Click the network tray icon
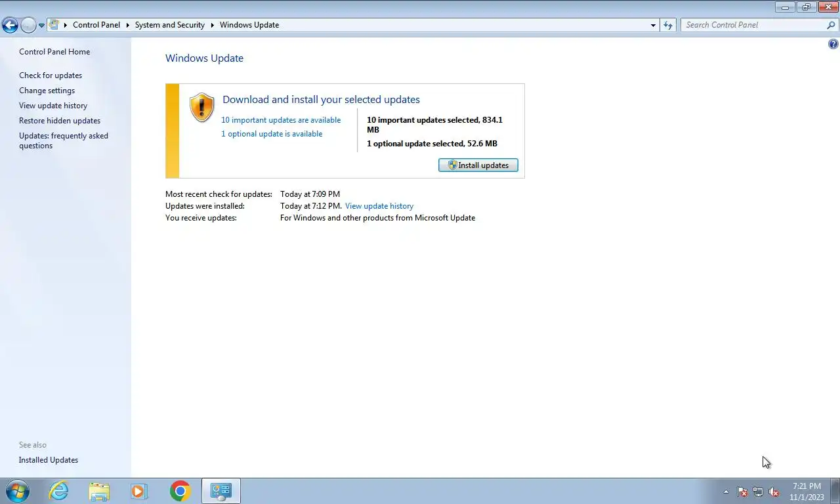Image resolution: width=840 pixels, height=504 pixels. (x=758, y=492)
